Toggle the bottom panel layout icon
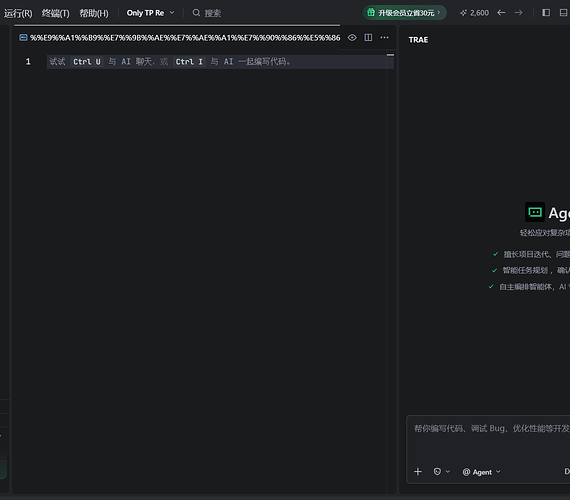This screenshot has height=500, width=570. point(563,13)
